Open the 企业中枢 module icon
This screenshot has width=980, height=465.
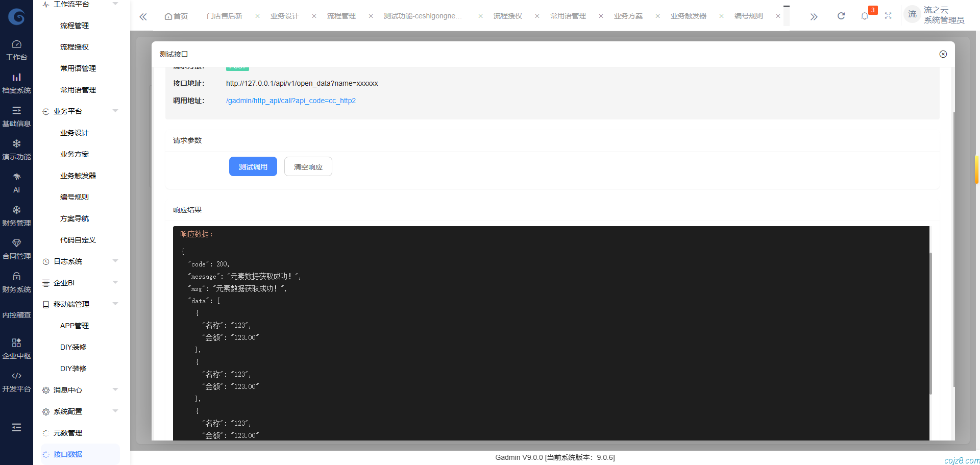coord(16,348)
